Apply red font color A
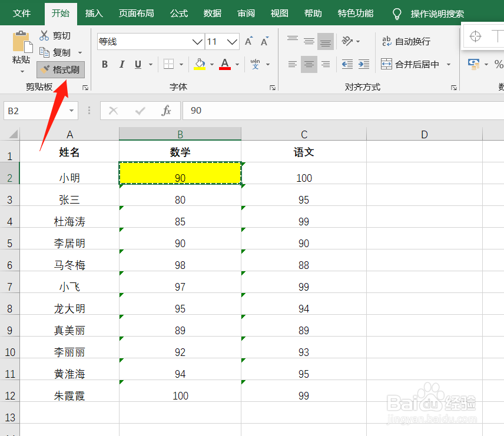The image size is (504, 436). tap(225, 64)
